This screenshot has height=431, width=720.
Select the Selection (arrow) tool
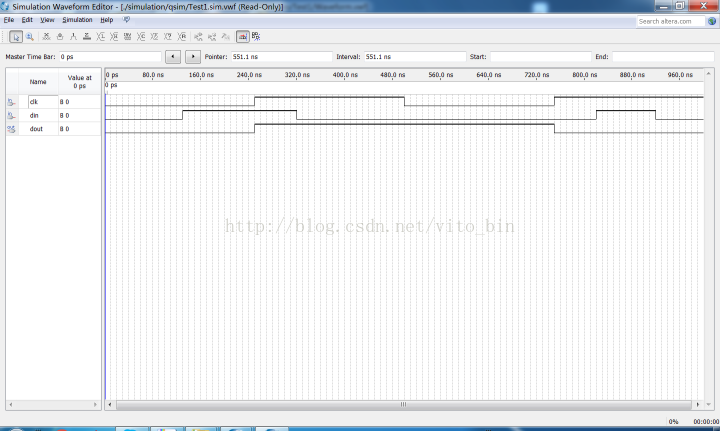[x=16, y=37]
